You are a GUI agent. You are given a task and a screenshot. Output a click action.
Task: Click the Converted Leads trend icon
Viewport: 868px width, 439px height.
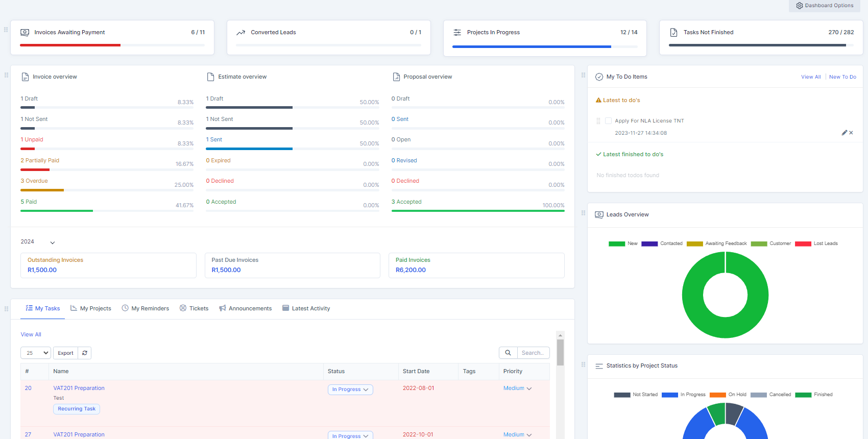pyautogui.click(x=241, y=33)
